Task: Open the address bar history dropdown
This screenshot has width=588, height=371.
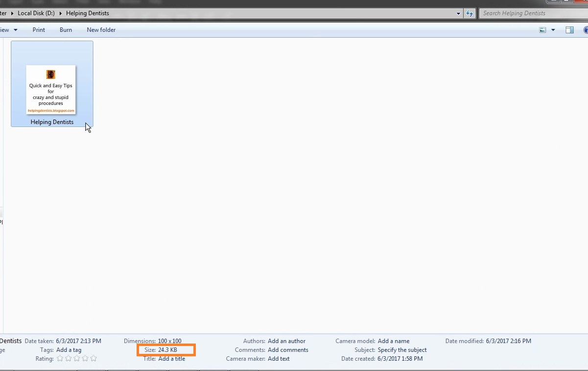Action: click(x=458, y=13)
